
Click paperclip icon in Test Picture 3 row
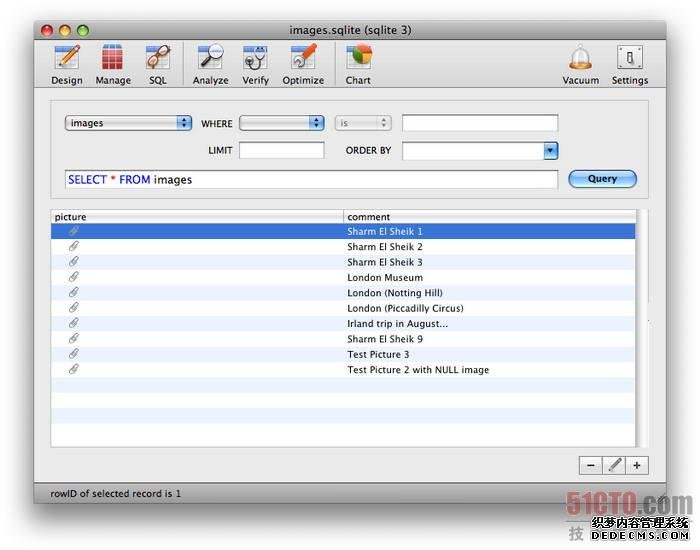pos(73,354)
